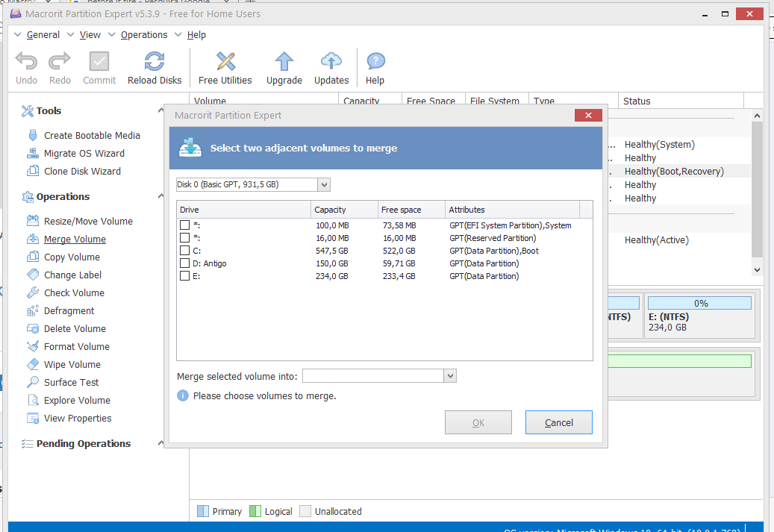This screenshot has width=774, height=532.
Task: Collapse the Operations sidebar section
Action: (x=160, y=196)
